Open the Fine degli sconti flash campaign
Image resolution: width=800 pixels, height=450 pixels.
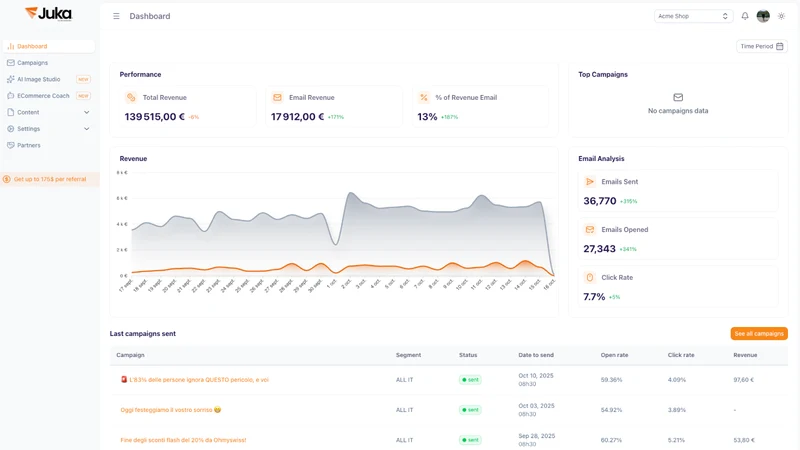point(183,440)
